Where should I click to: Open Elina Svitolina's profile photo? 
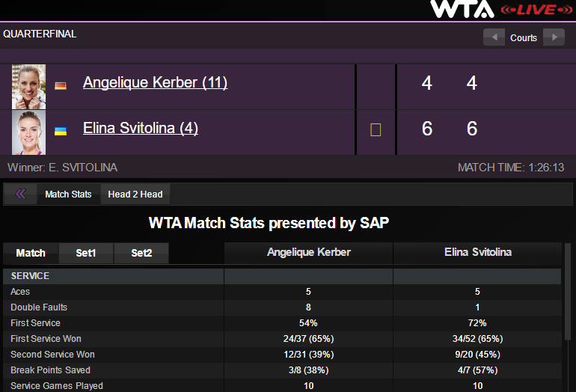pyautogui.click(x=29, y=132)
